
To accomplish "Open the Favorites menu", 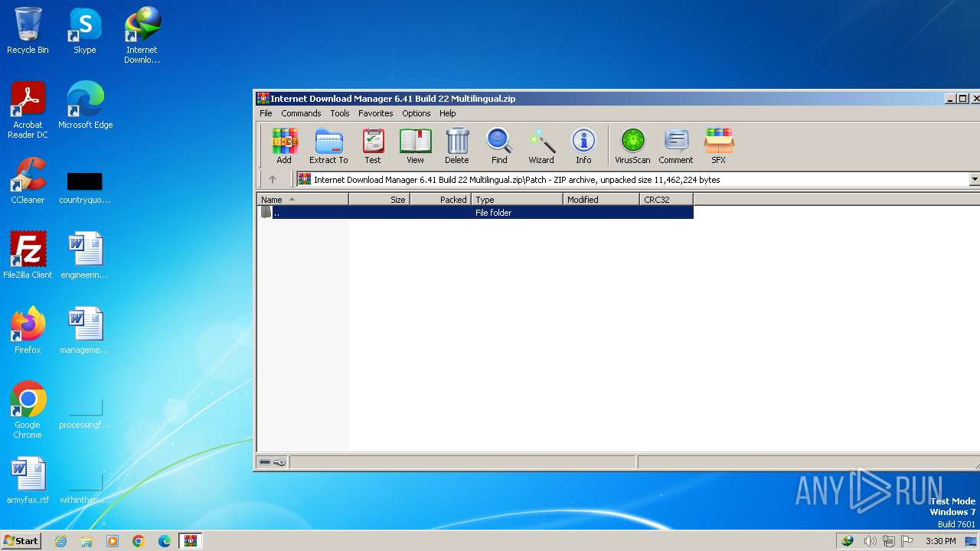I will [x=376, y=113].
